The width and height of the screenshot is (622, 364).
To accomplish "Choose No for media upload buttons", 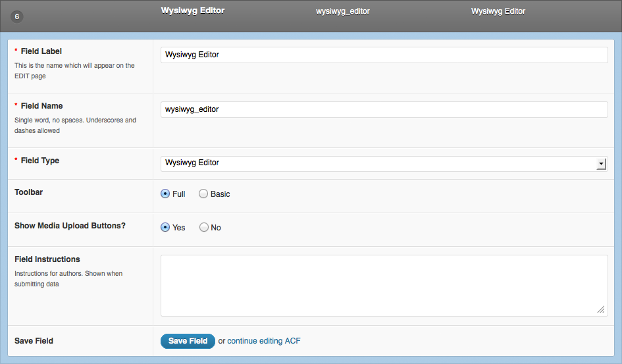I will 203,227.
